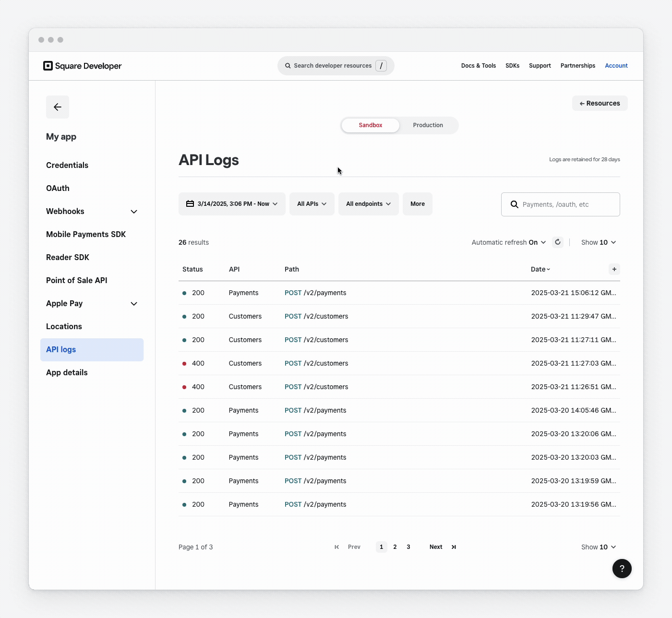The height and width of the screenshot is (618, 672).
Task: Click the magnifier icon in logs search
Action: 514,204
